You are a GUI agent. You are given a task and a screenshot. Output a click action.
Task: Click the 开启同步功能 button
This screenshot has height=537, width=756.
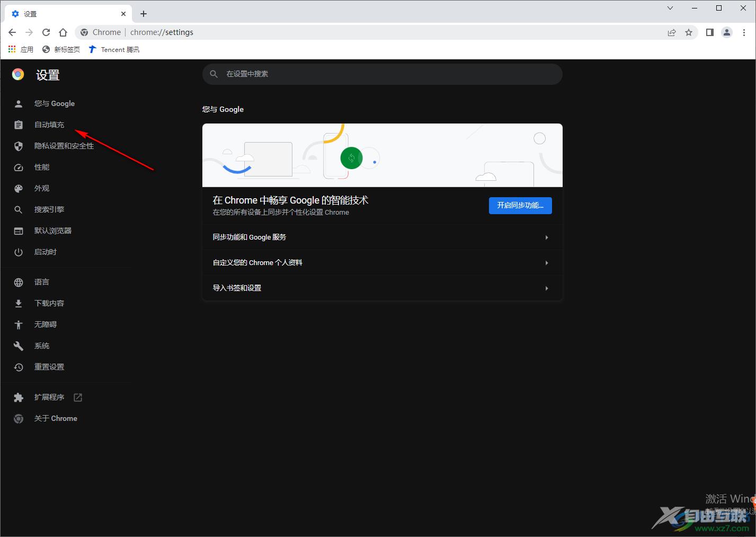520,205
